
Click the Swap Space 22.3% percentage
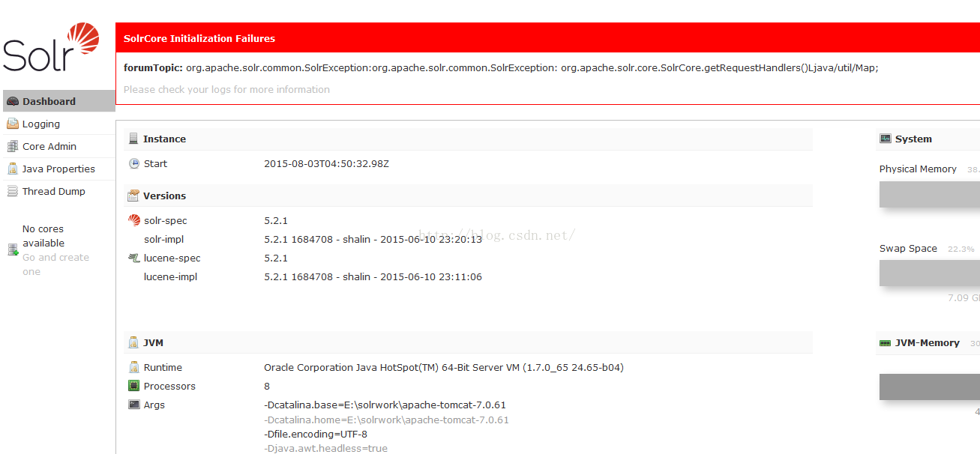pos(961,249)
